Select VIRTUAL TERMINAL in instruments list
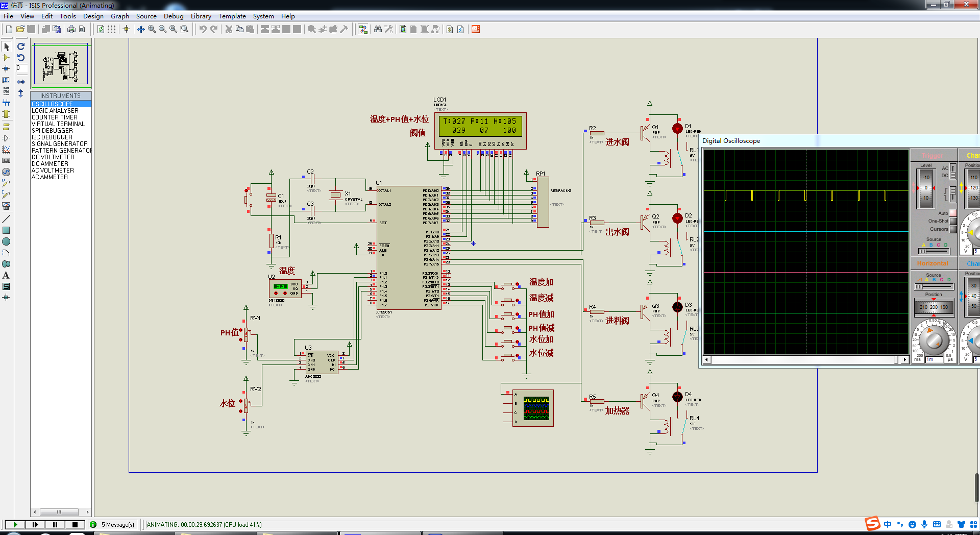The height and width of the screenshot is (535, 980). (58, 124)
